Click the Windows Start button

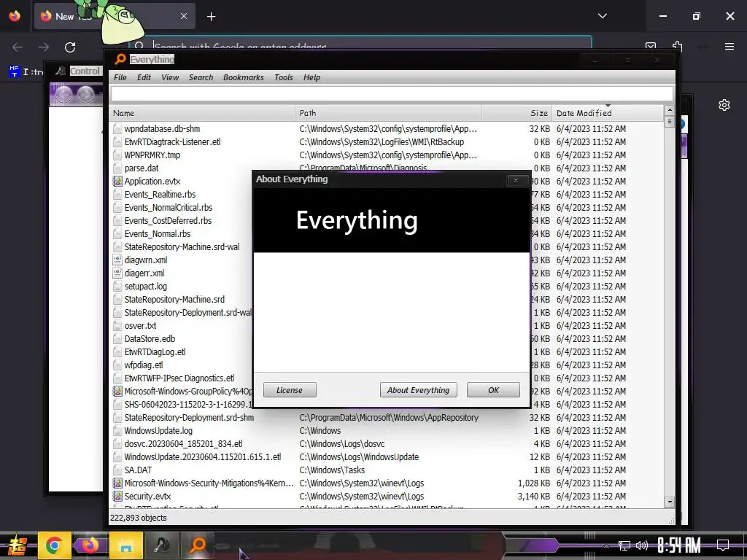(17, 546)
